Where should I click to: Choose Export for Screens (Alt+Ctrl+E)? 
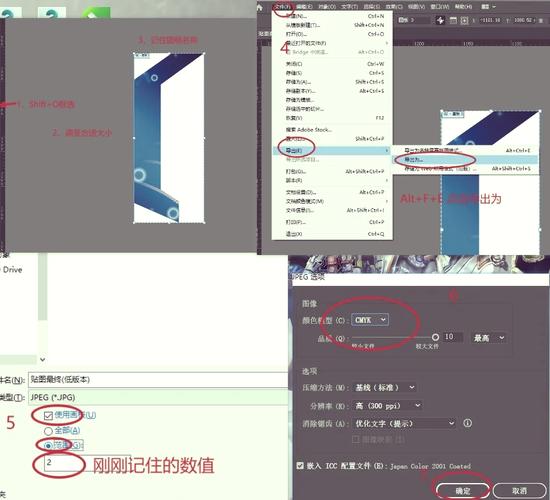click(465, 151)
